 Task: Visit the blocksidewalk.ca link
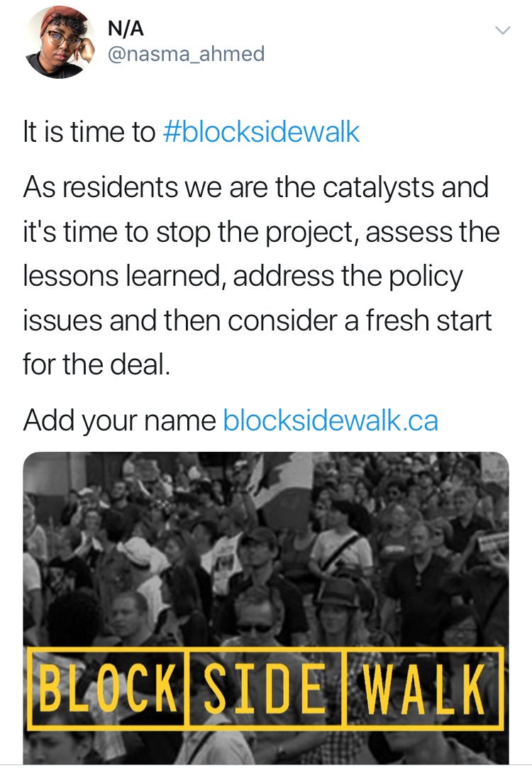[331, 421]
